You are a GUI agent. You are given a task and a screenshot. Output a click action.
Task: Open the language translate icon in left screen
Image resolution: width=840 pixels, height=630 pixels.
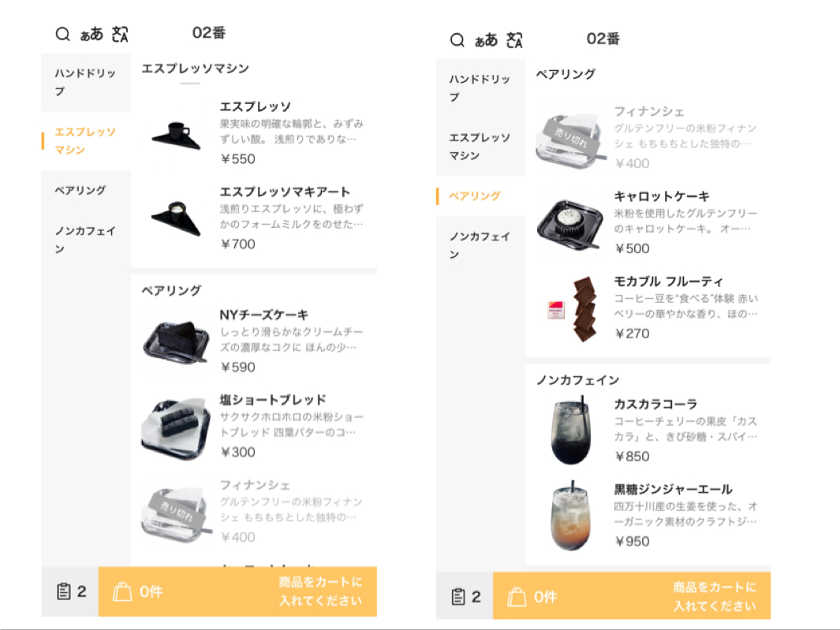click(120, 34)
